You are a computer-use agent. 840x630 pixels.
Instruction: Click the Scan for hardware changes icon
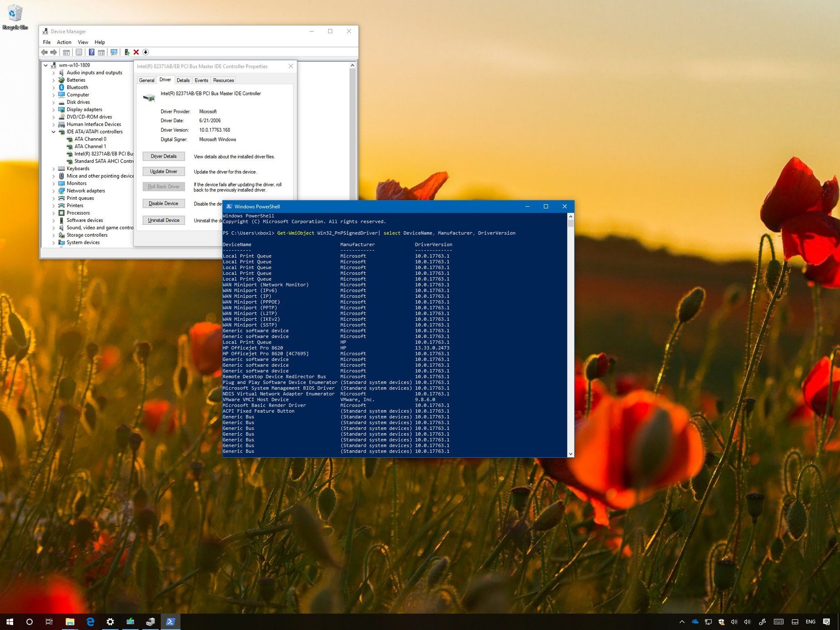coord(114,52)
